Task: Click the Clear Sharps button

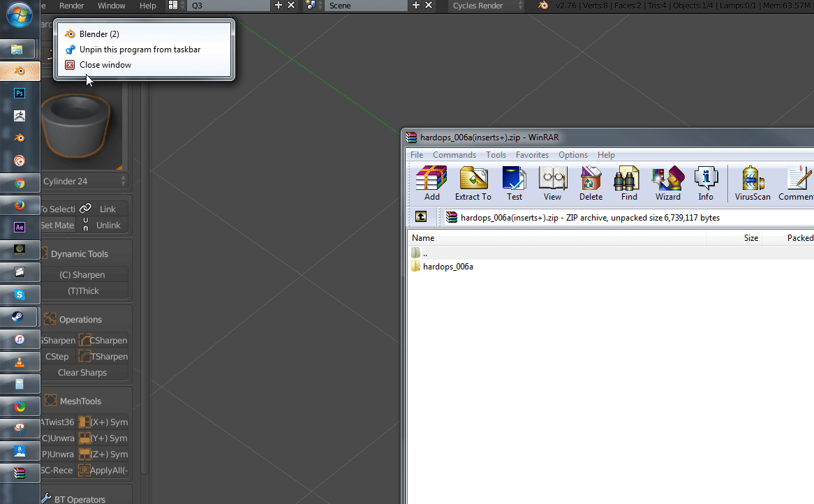Action: 82,373
